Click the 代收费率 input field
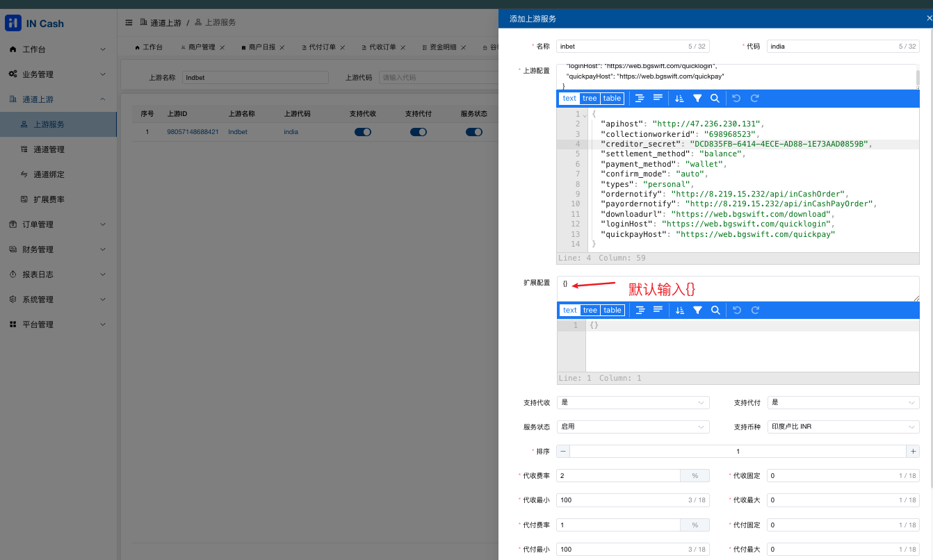 tap(617, 476)
